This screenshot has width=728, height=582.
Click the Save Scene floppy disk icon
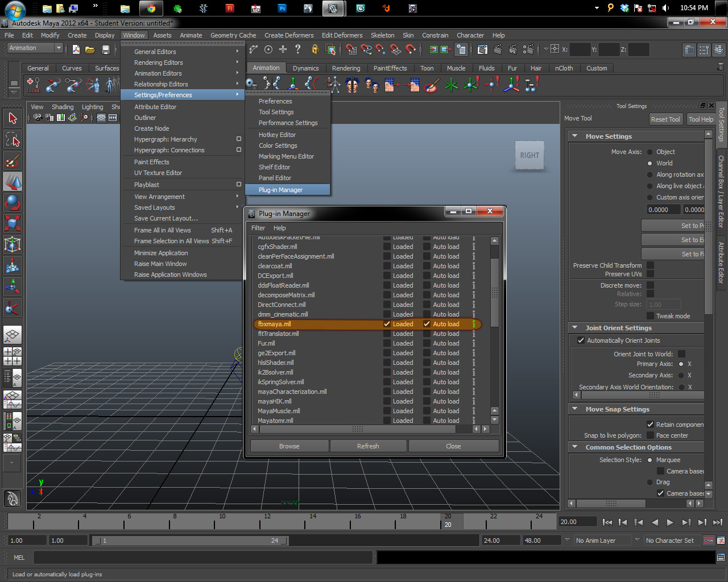pyautogui.click(x=105, y=50)
